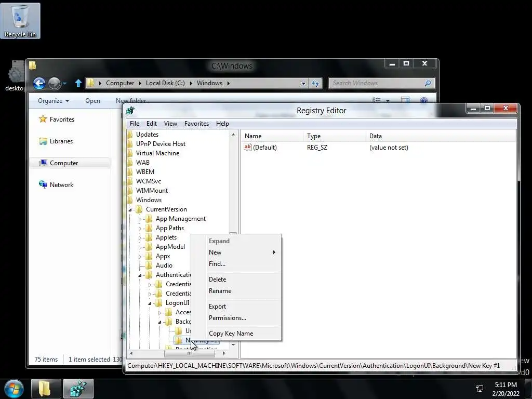Click the Network icon in Explorer sidebar
Viewport: 532px width, 399px height.
pos(43,184)
